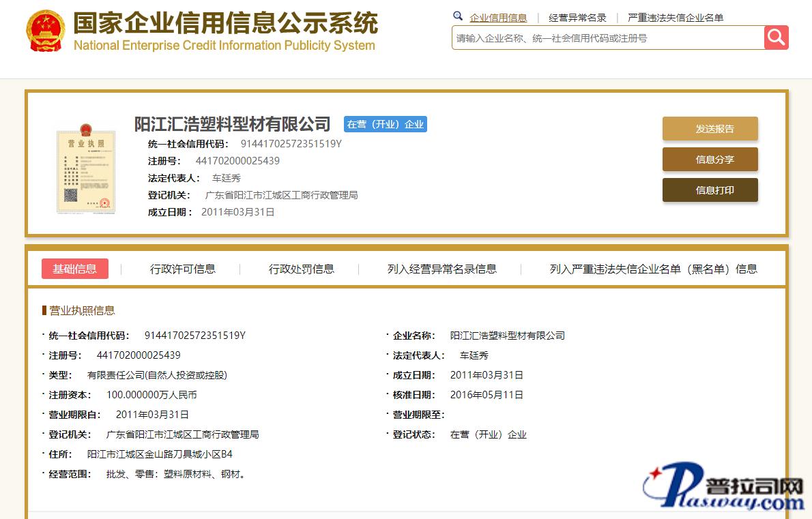This screenshot has height=519, width=812.
Task: Open the 行政许可信息 tab
Action: [x=182, y=269]
